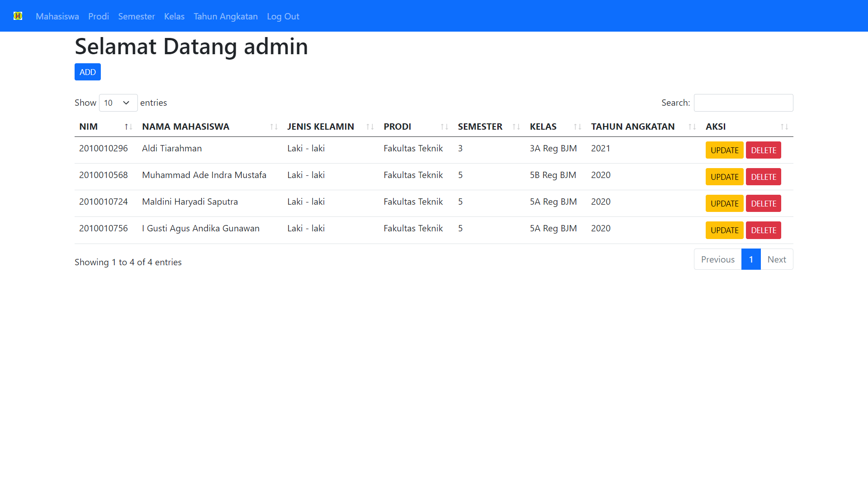Screen dimensions: 868x488
Task: Update the record for Aldi Tiarahman
Action: [724, 150]
